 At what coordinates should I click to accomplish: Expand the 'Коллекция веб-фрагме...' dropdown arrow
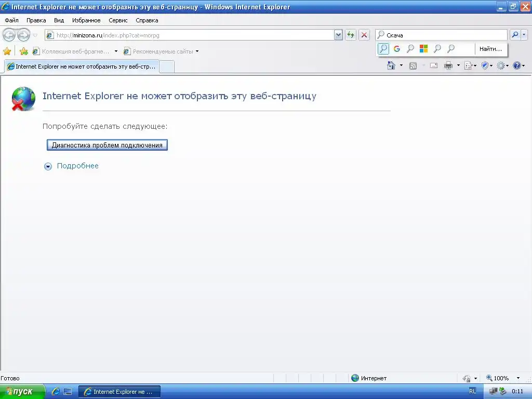pos(116,51)
